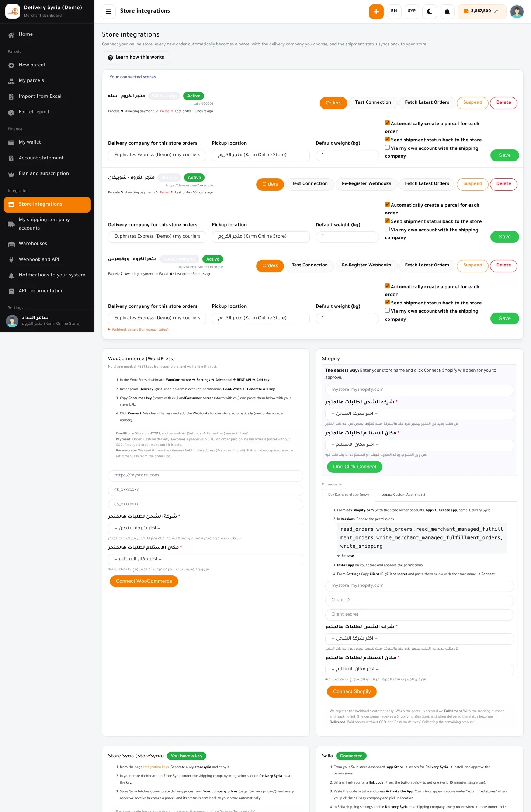Toggle auto-create parcel for Shopify store
531x812 pixels.
point(387,204)
